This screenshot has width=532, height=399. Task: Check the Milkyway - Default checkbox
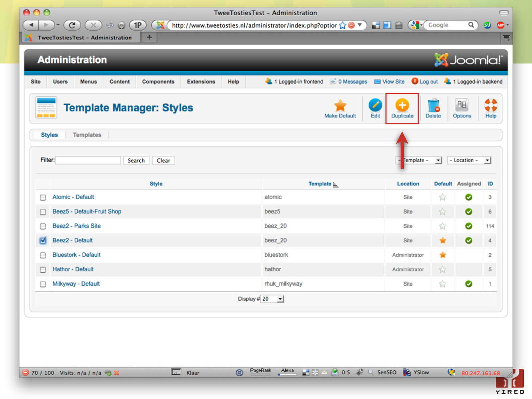tap(43, 284)
